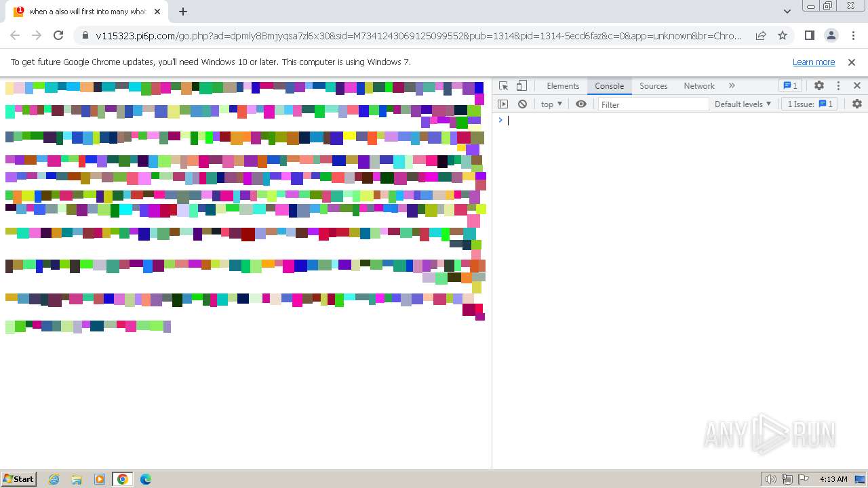
Task: Click the site info lock icon
Action: 85,35
